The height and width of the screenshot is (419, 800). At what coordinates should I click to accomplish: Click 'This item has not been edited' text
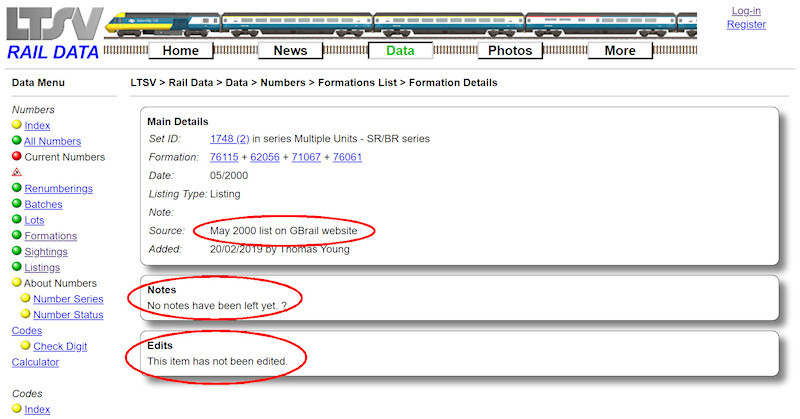217,361
